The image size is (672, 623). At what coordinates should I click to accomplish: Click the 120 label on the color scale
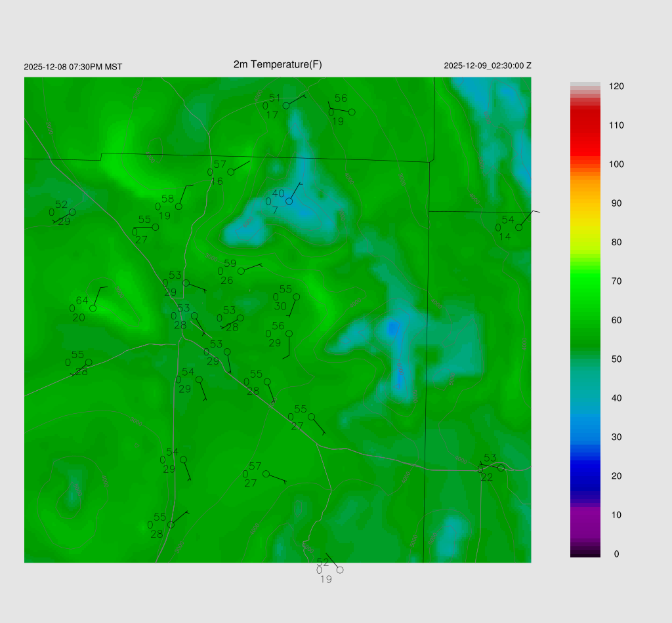[616, 87]
